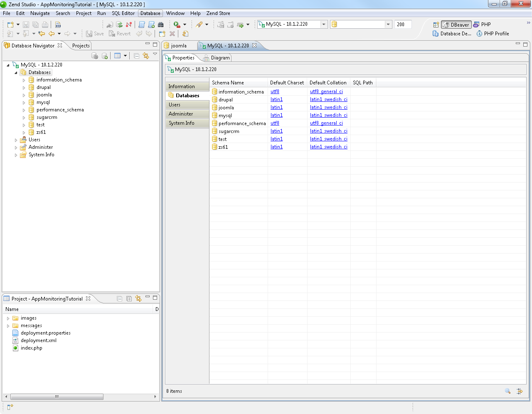Image resolution: width=532 pixels, height=414 pixels.
Task: Click the Reconnect (invalidate) database toolbar icon
Action: coord(119,25)
